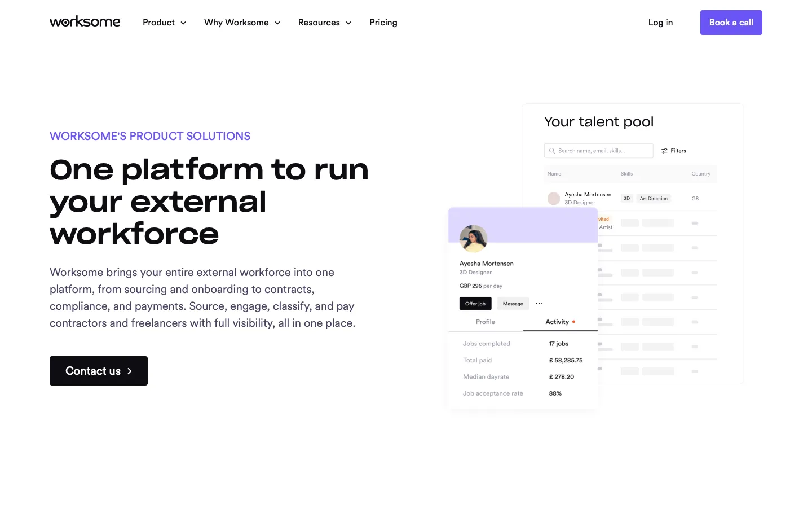Image resolution: width=812 pixels, height=508 pixels.
Task: Go to the Pricing page
Action: 383,23
